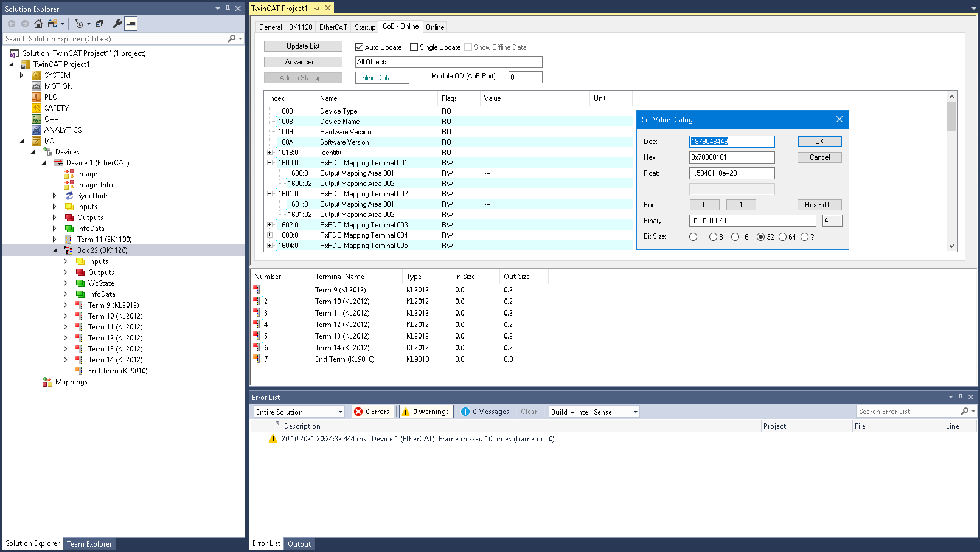Click the Bool 0 button
The height and width of the screenshot is (552, 980).
click(x=704, y=205)
